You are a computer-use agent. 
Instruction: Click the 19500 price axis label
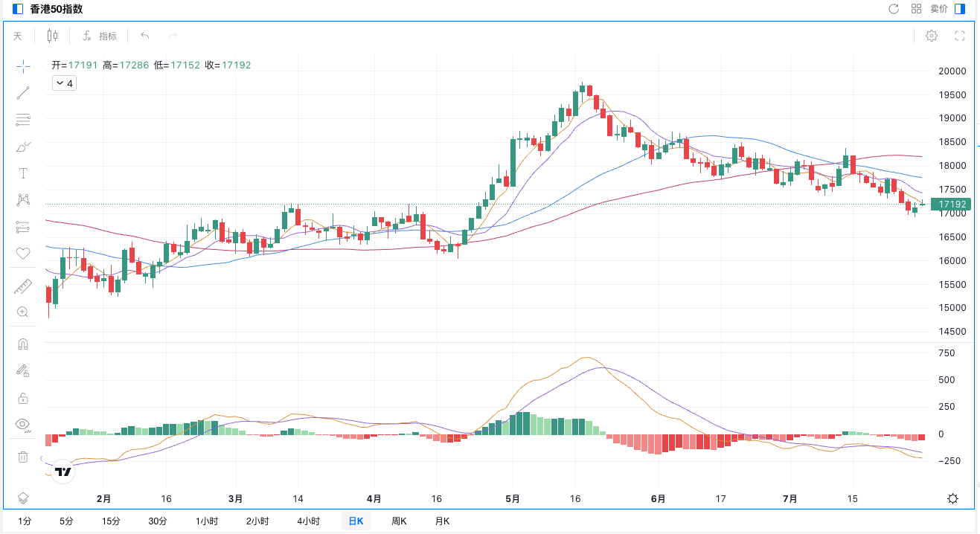pyautogui.click(x=952, y=95)
